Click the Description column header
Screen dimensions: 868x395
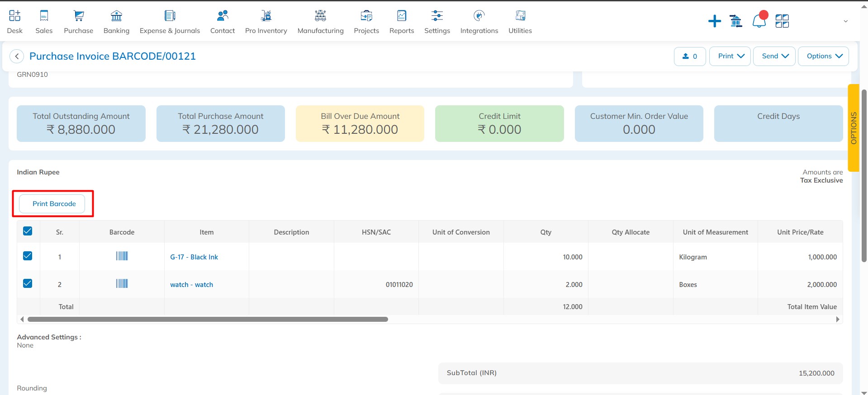291,232
